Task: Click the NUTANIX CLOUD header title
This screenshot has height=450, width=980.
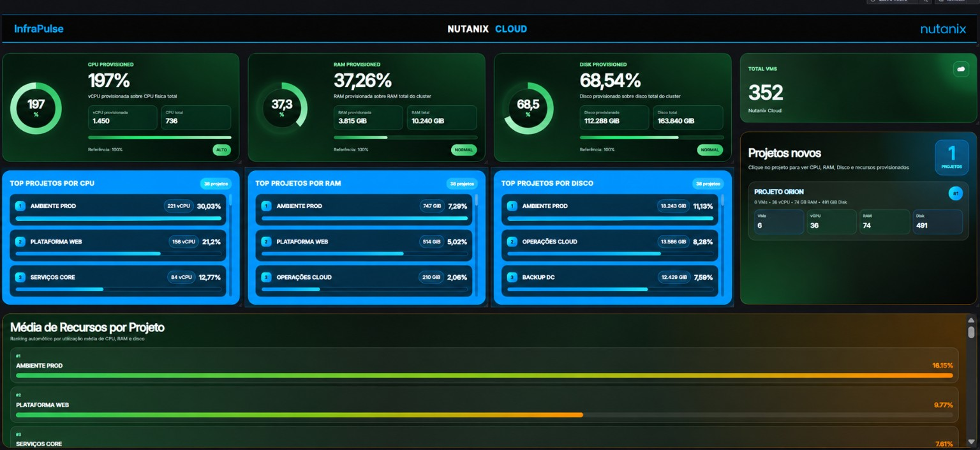Action: tap(487, 29)
